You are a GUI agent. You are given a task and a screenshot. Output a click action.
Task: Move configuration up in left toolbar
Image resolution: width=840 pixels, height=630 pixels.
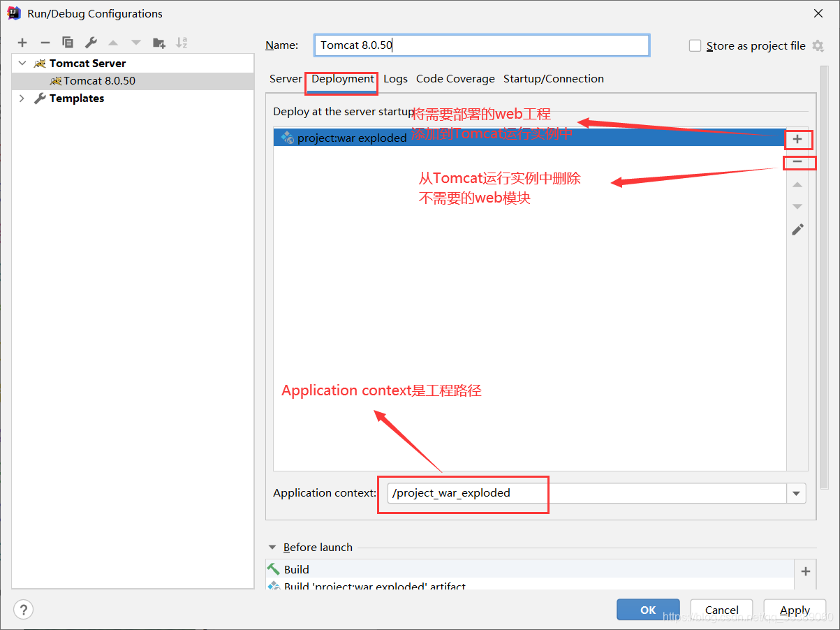(x=113, y=43)
